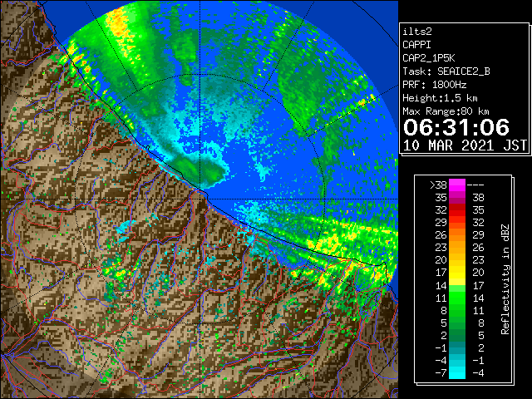
Task: Click the 'CAPPI' product label
Action: click(417, 45)
